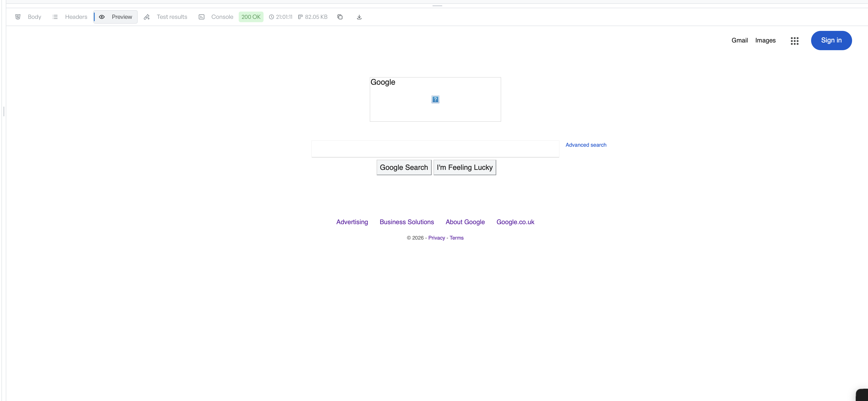Open the Business Solutions link
The height and width of the screenshot is (401, 868).
407,222
